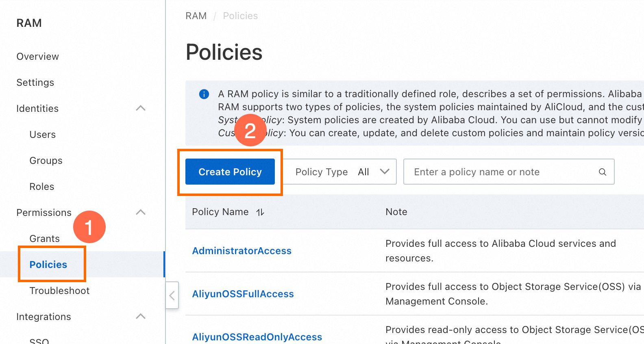The width and height of the screenshot is (644, 344).
Task: Click the RAM title in the sidebar
Action: (x=29, y=23)
